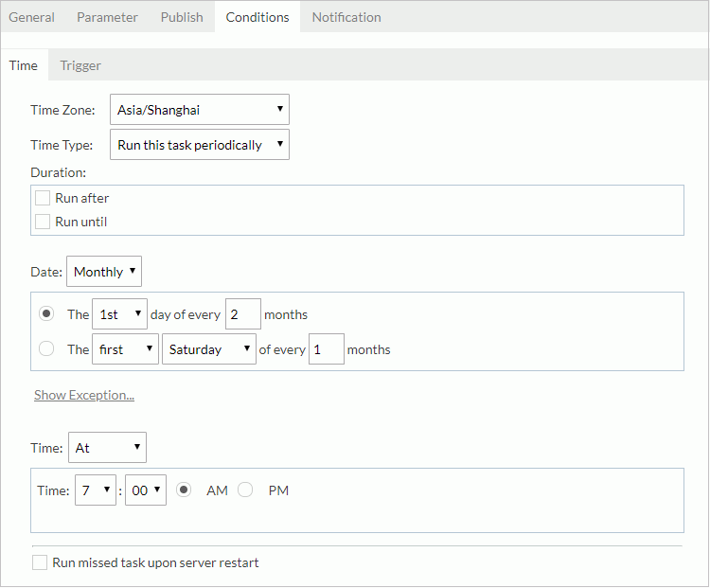Open the minutes dropdown showing 00

point(145,490)
